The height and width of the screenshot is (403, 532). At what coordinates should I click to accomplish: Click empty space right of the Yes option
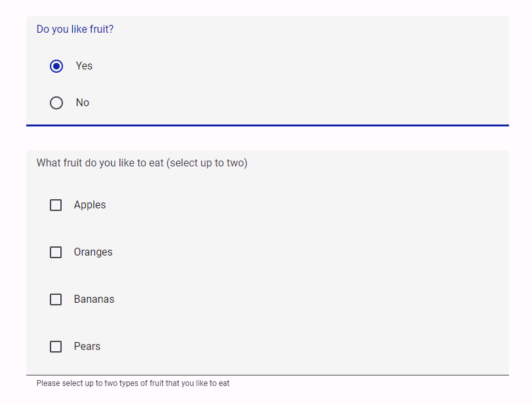tap(298, 66)
